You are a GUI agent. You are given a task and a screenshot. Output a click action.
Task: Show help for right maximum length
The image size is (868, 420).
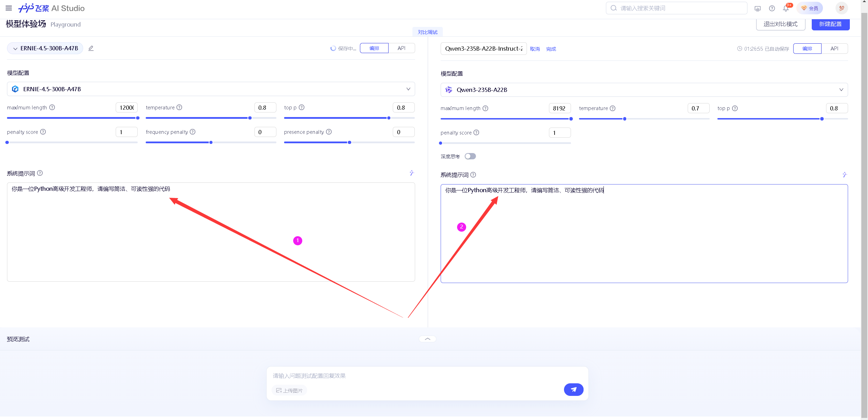(485, 108)
